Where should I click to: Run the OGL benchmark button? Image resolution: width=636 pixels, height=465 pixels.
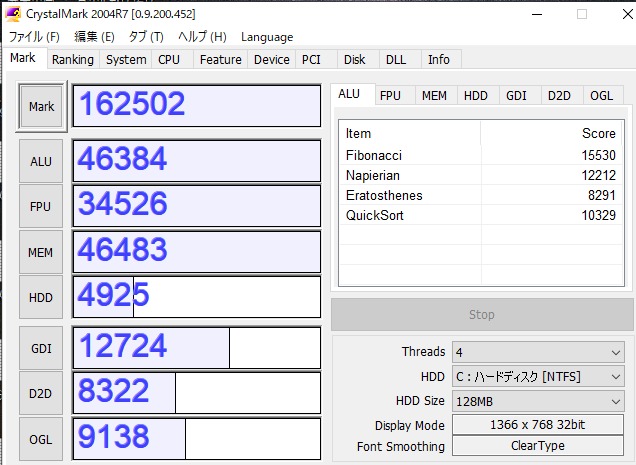(x=41, y=439)
